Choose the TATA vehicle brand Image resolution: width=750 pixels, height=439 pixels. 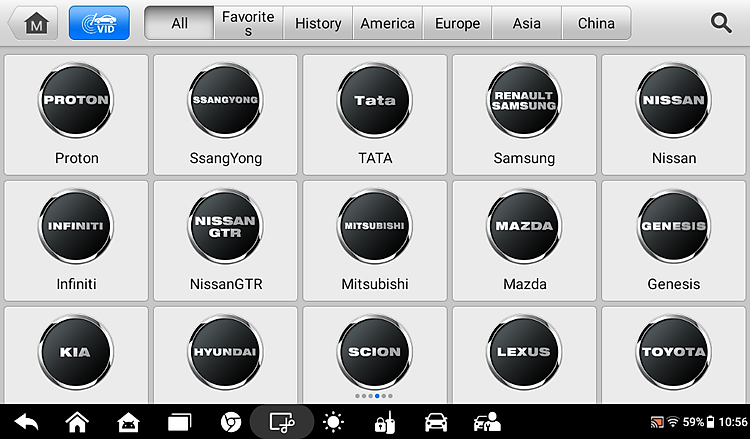point(375,115)
